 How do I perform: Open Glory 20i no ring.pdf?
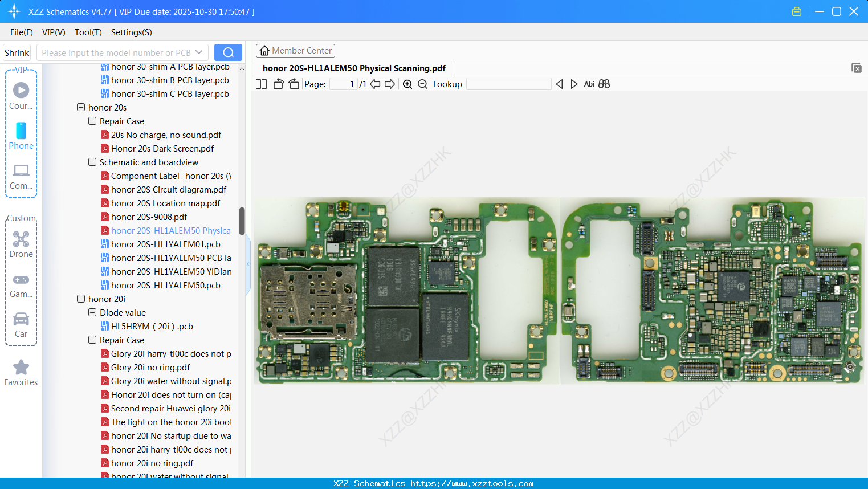(150, 368)
